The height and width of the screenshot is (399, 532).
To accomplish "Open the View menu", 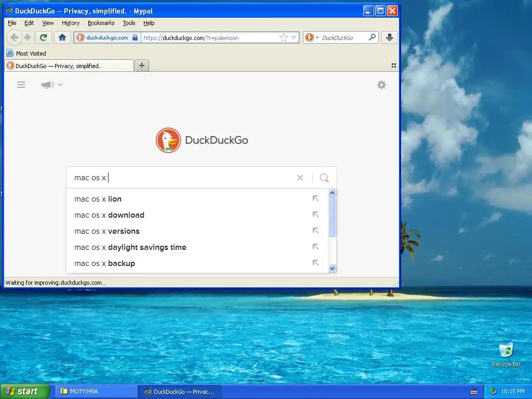I will click(48, 23).
